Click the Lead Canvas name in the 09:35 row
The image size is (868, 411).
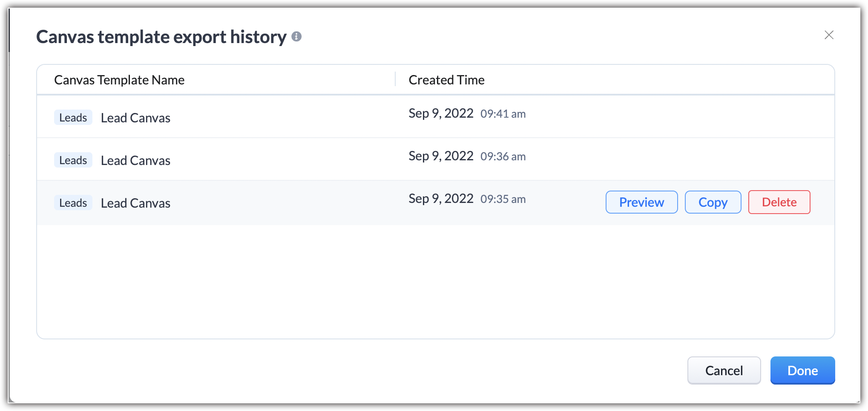pos(135,203)
